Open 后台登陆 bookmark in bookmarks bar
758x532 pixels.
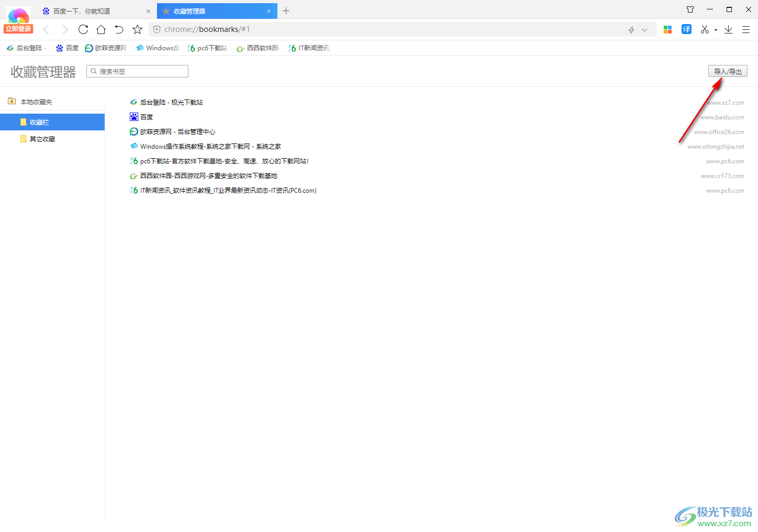[25, 48]
